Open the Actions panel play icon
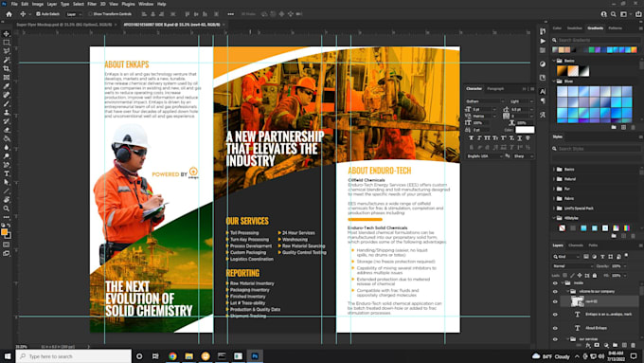Screen dimensions: 644x363 coord(543,41)
